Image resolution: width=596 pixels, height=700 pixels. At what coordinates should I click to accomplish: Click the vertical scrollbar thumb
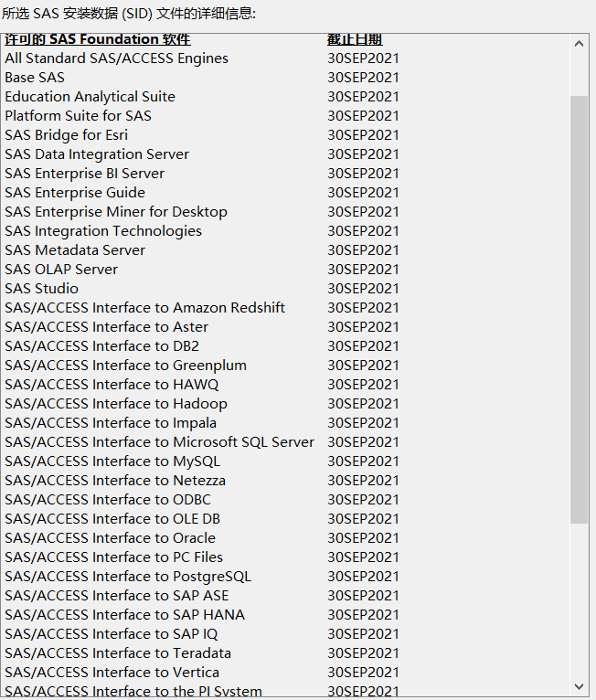[x=579, y=310]
